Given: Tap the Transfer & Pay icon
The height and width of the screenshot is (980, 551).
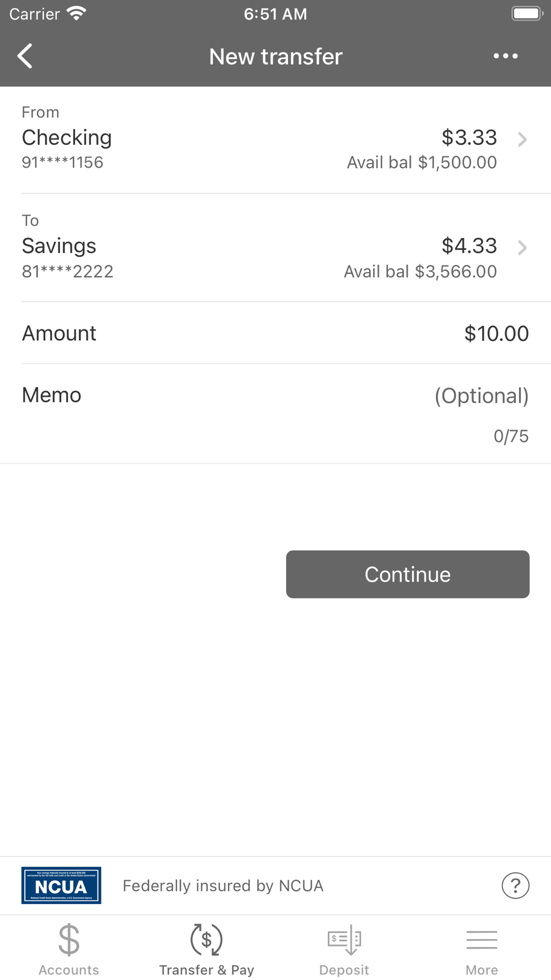Looking at the screenshot, I should click(206, 940).
